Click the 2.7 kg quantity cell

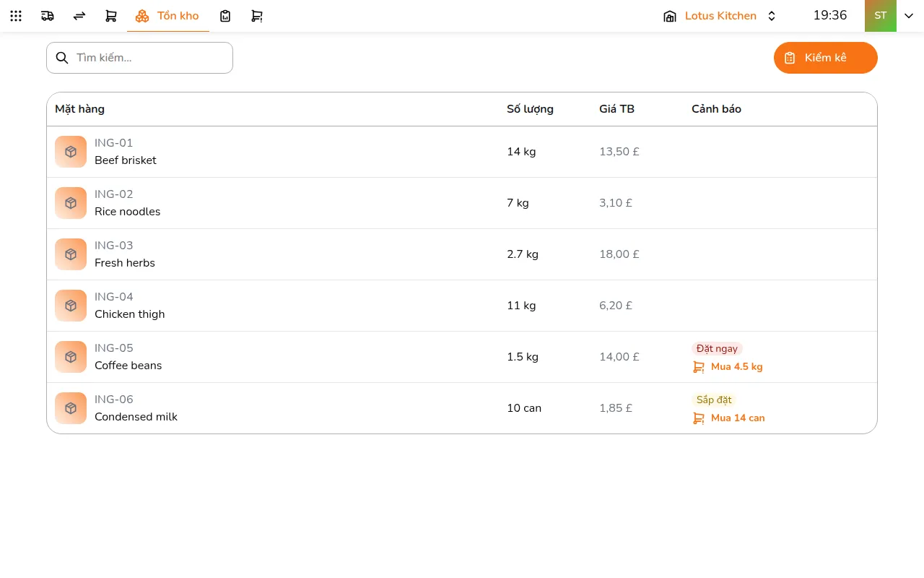tap(523, 254)
